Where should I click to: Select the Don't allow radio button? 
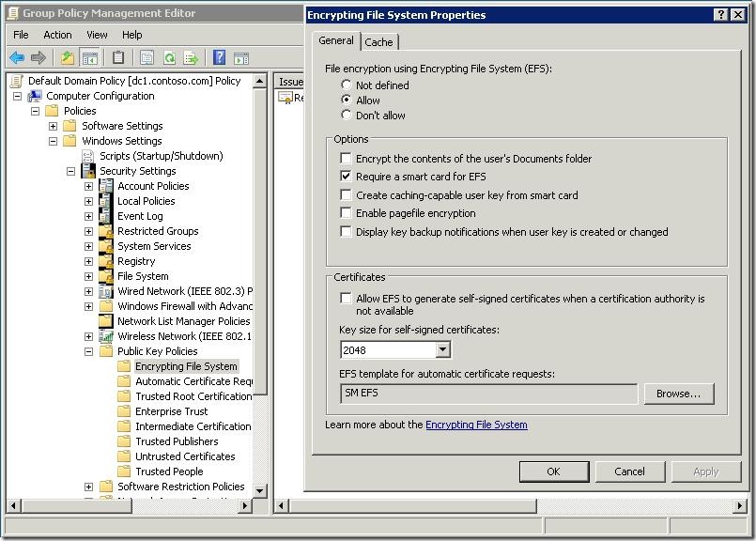tap(346, 115)
